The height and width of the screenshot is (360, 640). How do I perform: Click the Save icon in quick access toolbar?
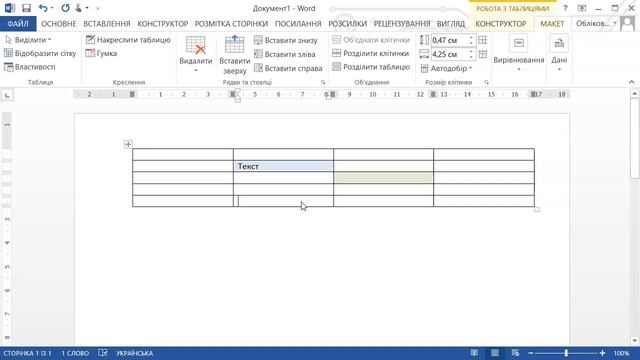click(x=27, y=8)
